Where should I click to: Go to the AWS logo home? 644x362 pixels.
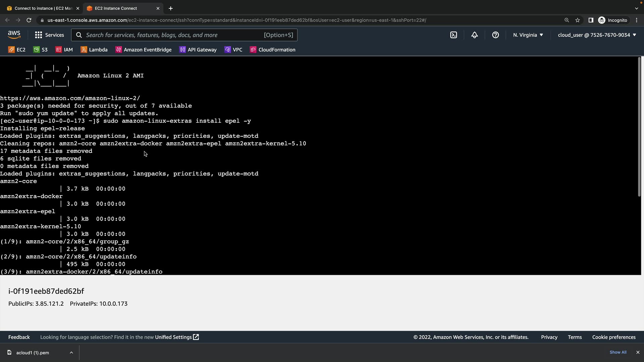point(14,35)
